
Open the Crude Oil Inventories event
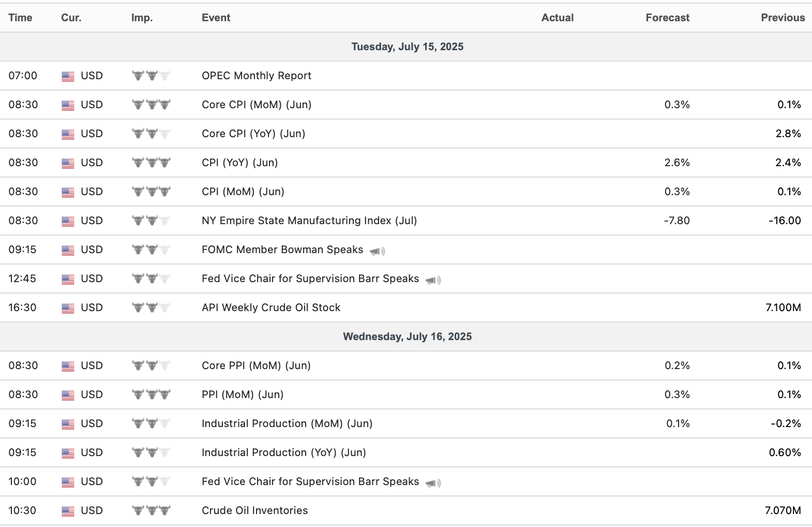tap(254, 510)
